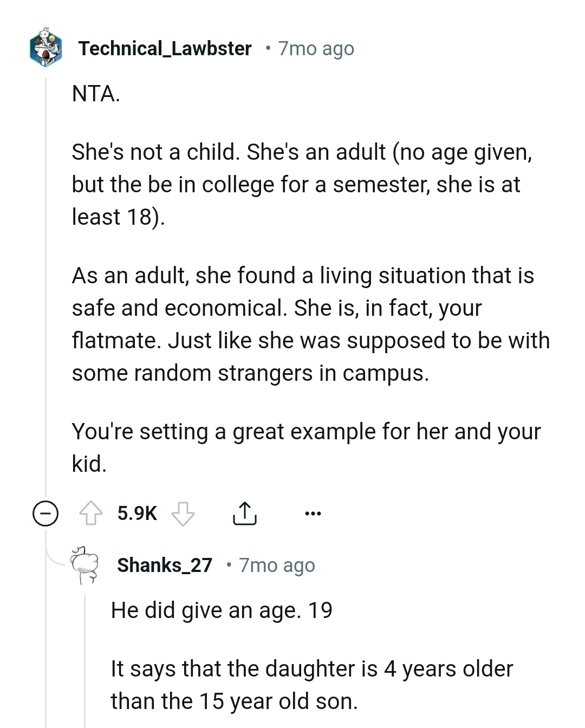Open the share options for the comment

(246, 512)
